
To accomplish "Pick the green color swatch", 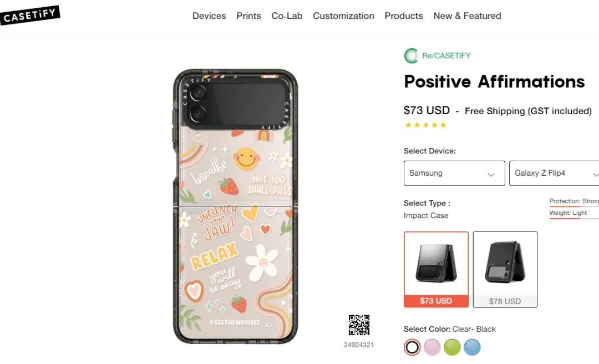I will click(452, 347).
